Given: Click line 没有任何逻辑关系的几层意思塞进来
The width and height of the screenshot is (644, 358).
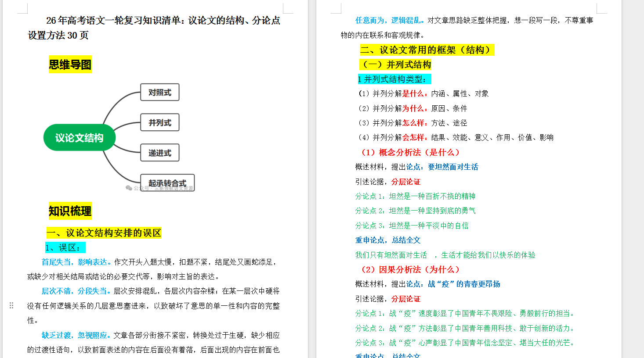Looking at the screenshot, I should pos(153,306).
